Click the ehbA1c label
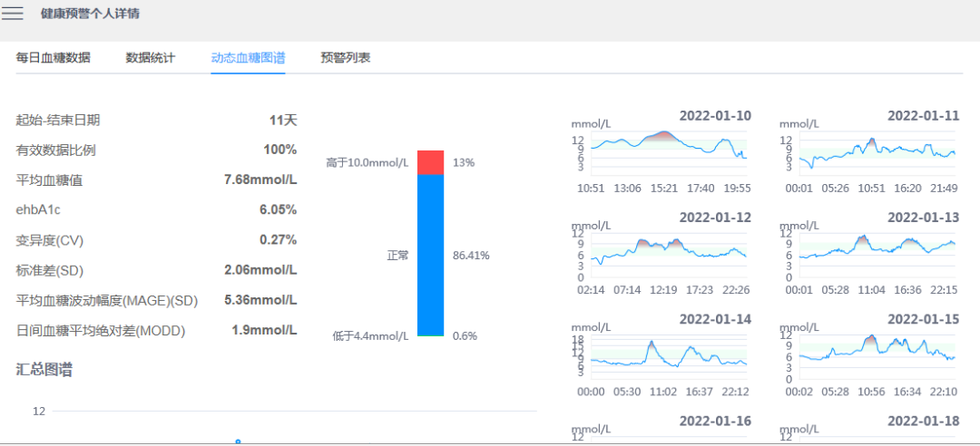980x446 pixels. coord(38,210)
